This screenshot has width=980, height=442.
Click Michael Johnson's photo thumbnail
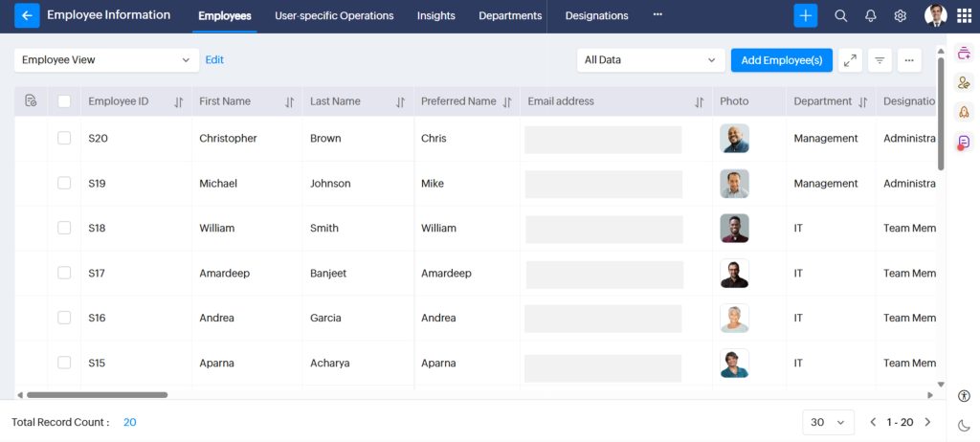734,183
